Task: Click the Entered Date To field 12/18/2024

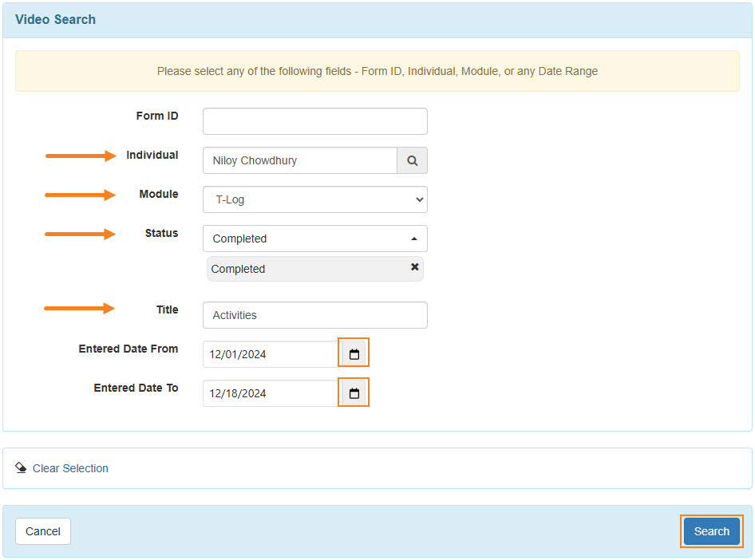Action: 271,393
